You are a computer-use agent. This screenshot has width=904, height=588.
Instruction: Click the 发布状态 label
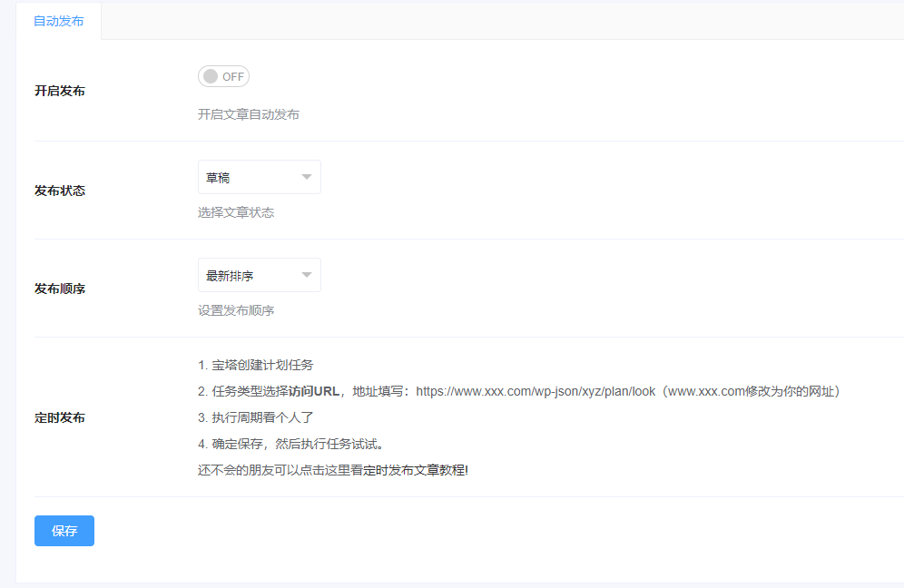[x=60, y=191]
